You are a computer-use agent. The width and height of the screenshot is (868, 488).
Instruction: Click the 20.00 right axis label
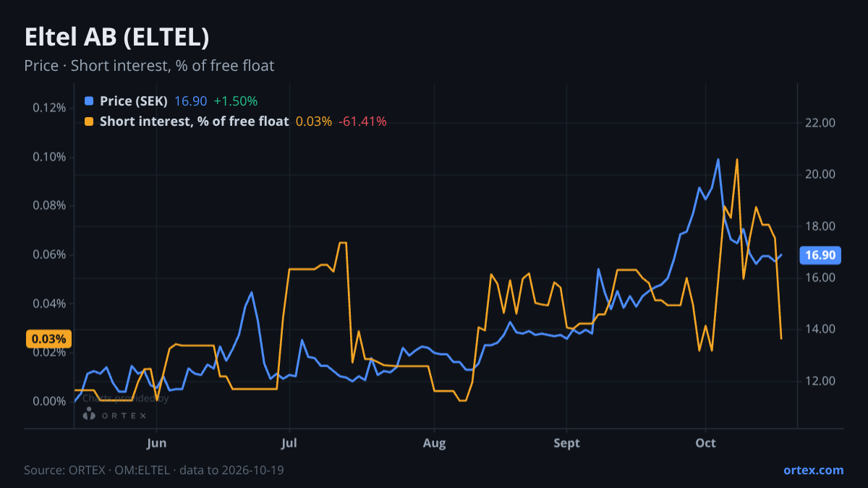[820, 175]
